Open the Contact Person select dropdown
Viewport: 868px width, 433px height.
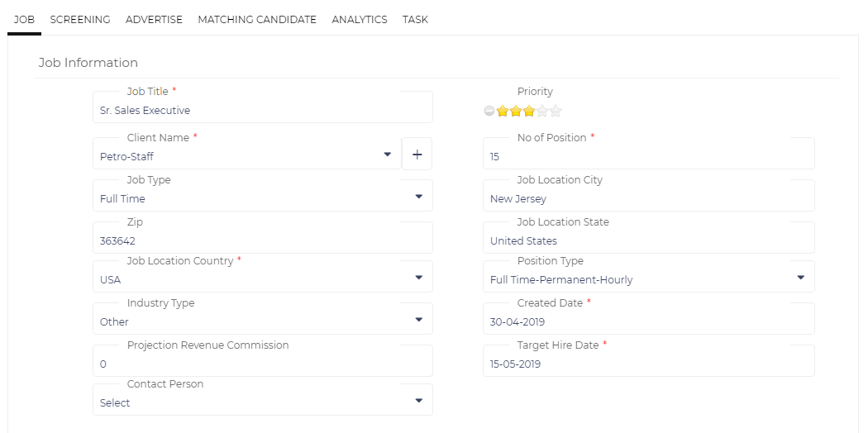click(263, 401)
